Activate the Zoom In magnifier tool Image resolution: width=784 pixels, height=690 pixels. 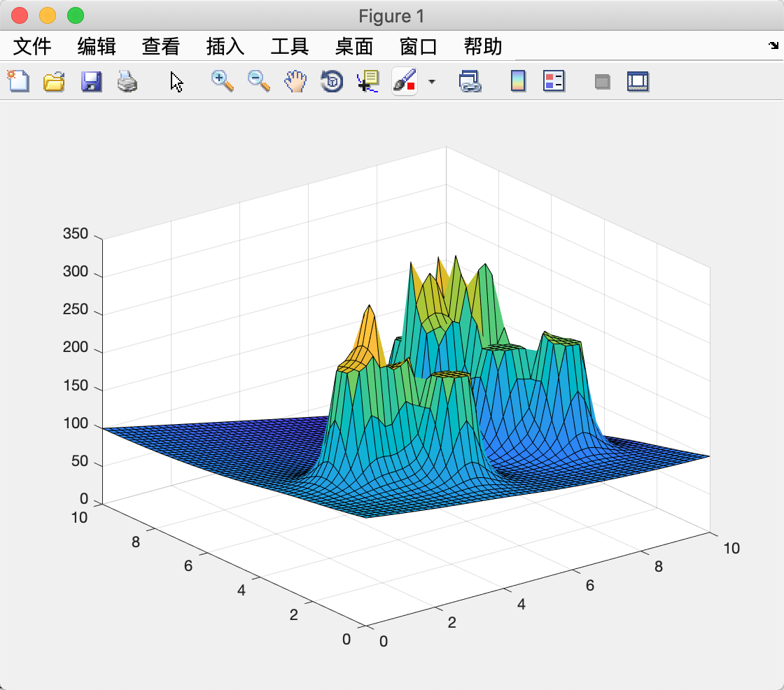pyautogui.click(x=222, y=81)
